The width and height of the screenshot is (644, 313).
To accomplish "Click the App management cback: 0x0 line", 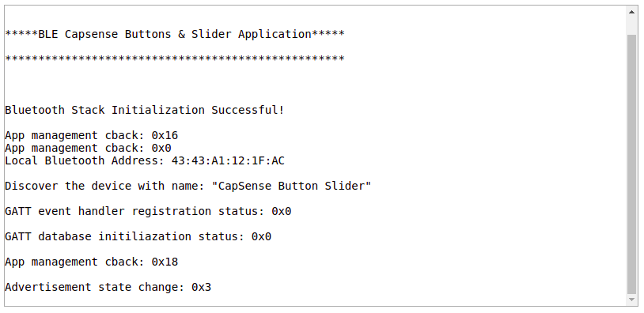I will click(x=88, y=148).
